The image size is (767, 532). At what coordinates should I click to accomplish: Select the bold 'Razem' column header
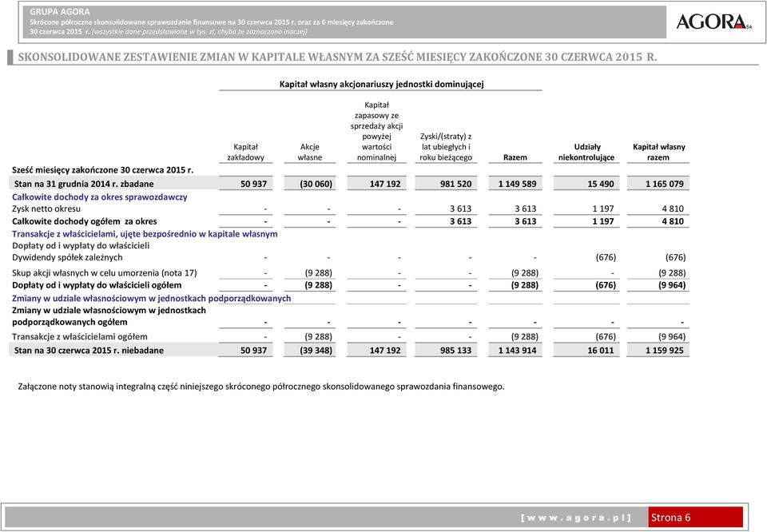515,157
